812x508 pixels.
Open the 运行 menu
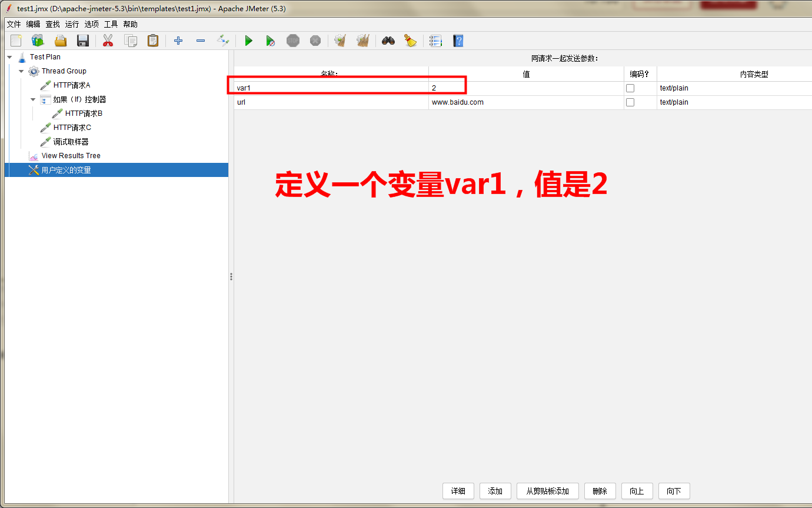click(x=71, y=24)
